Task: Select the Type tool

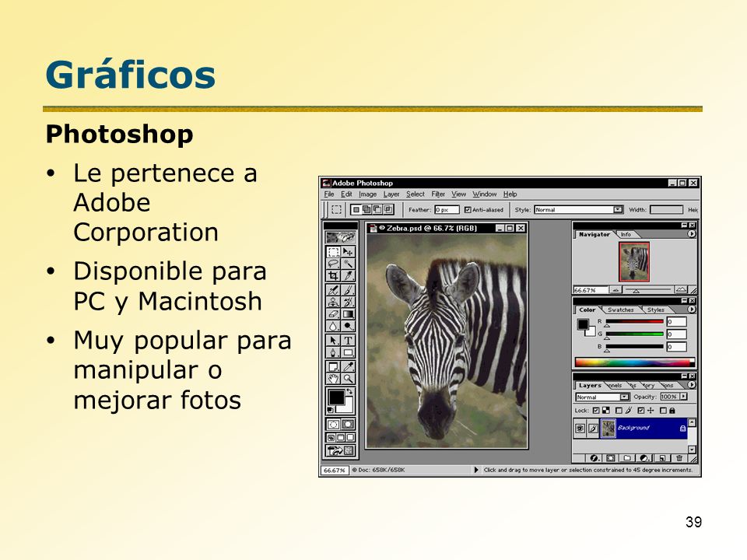Action: 349,340
